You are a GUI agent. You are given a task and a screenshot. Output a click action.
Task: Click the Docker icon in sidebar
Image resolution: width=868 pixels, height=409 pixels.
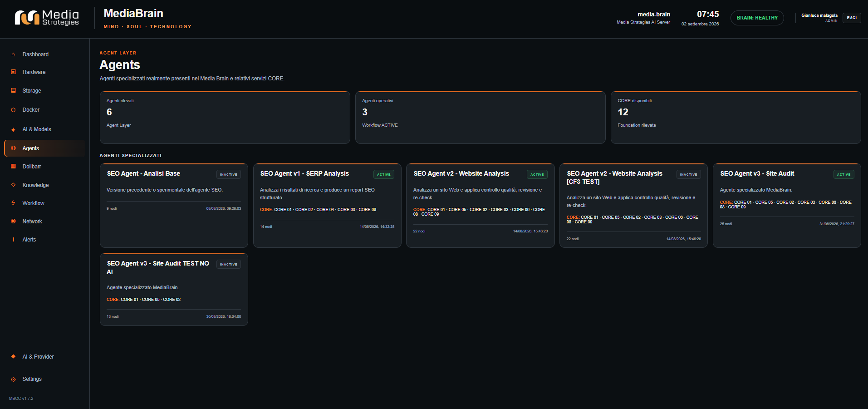tap(13, 110)
